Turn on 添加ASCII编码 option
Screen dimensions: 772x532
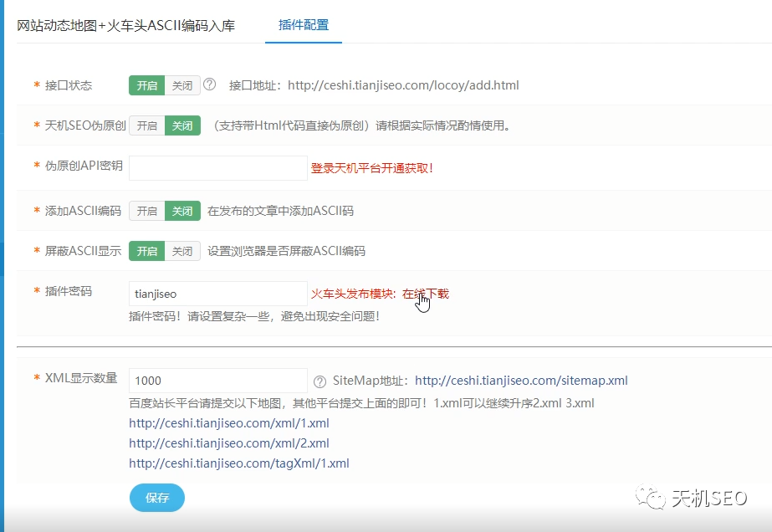(x=146, y=211)
